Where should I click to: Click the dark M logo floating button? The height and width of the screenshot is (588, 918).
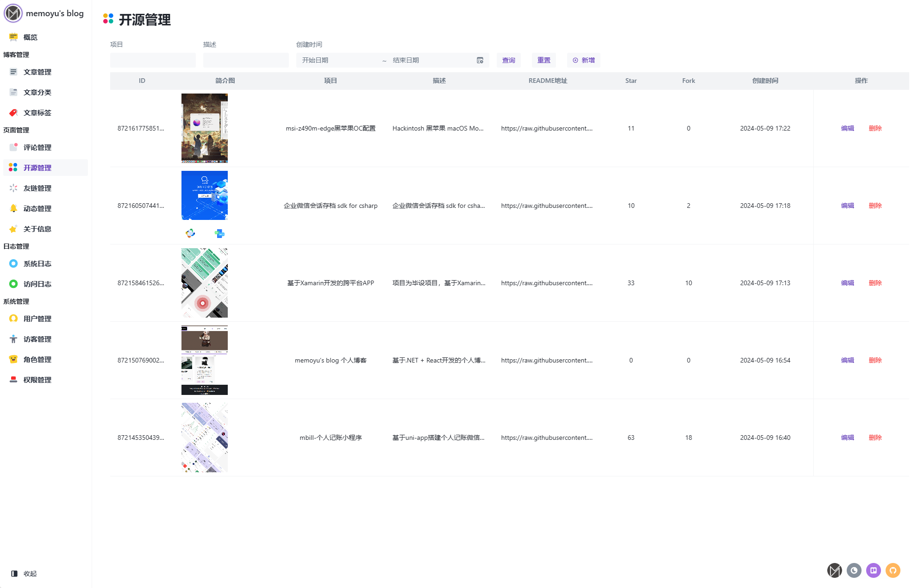[834, 570]
